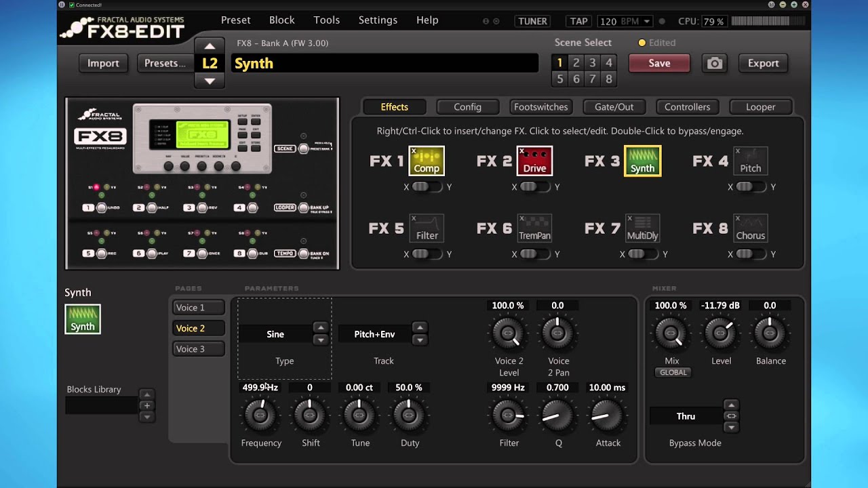Image resolution: width=868 pixels, height=488 pixels.
Task: Toggle X/Y switch under FX 7 MultiDly
Action: coord(643,254)
